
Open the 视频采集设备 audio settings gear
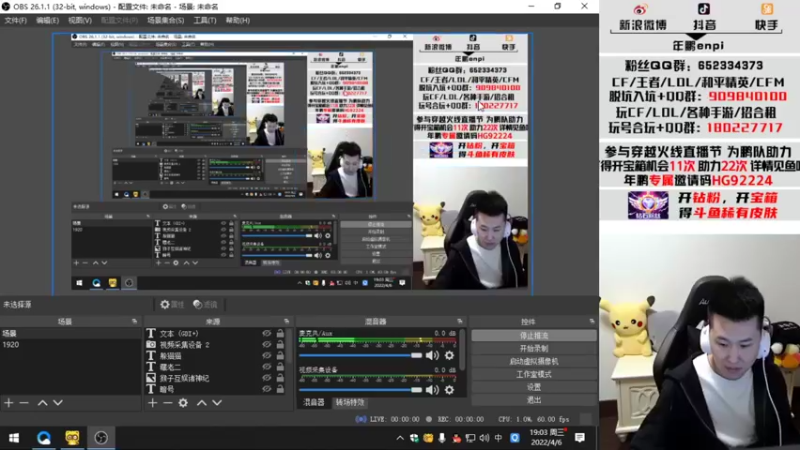point(449,390)
